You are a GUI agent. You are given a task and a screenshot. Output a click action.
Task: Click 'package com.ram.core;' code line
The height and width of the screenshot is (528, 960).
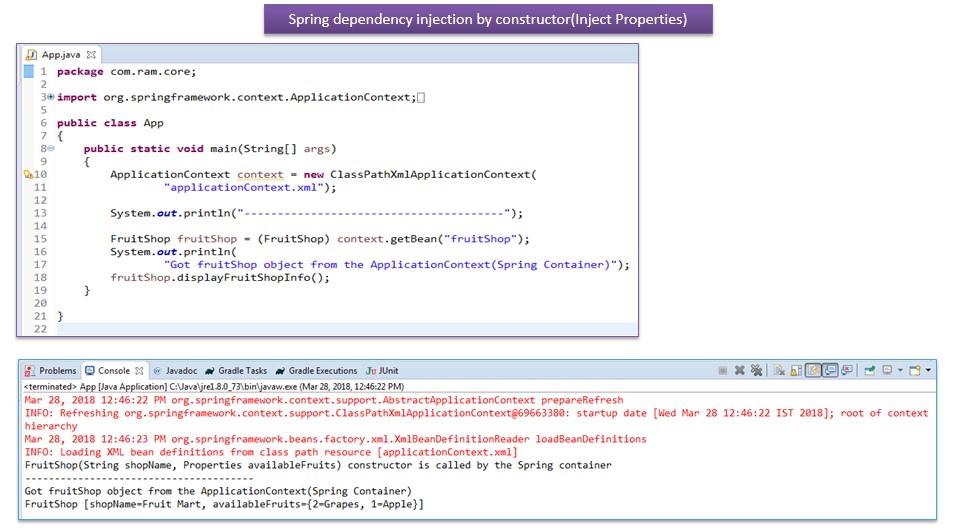pos(127,72)
